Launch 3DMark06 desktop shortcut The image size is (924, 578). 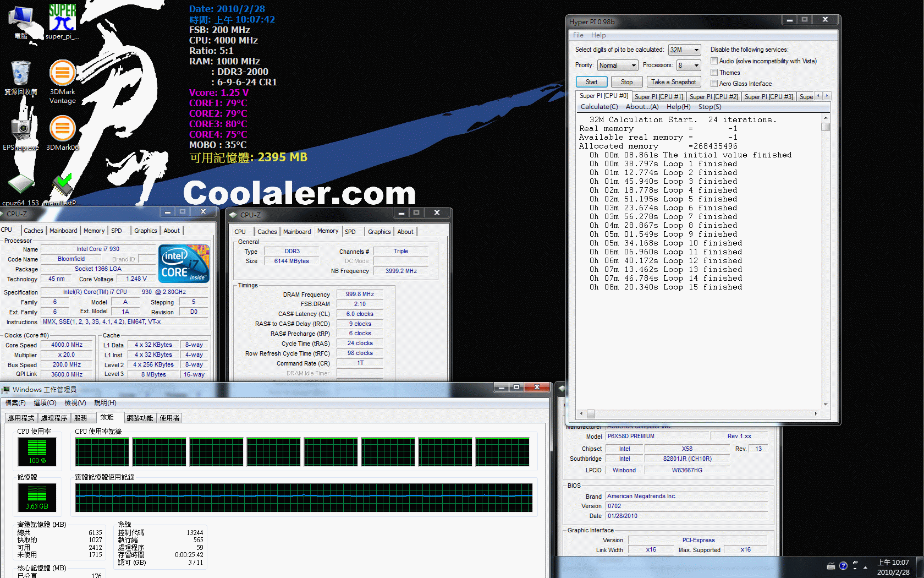(62, 133)
